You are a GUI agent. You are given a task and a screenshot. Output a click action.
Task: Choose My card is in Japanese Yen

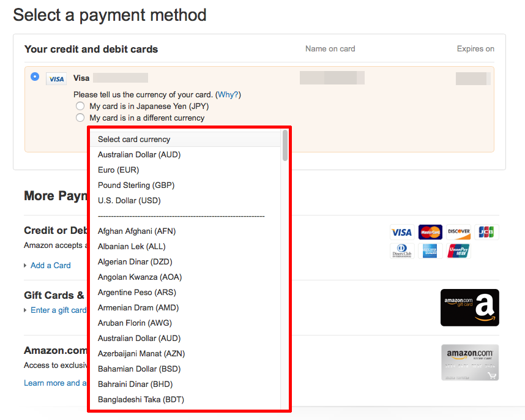[x=80, y=106]
